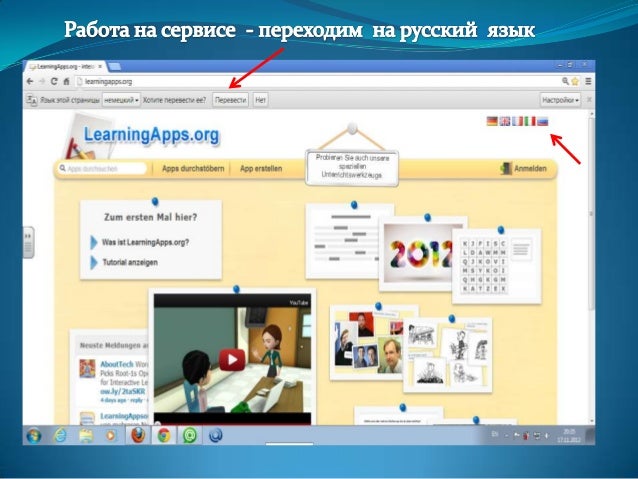Open the text-lines app thumbnail card

tap(343, 241)
